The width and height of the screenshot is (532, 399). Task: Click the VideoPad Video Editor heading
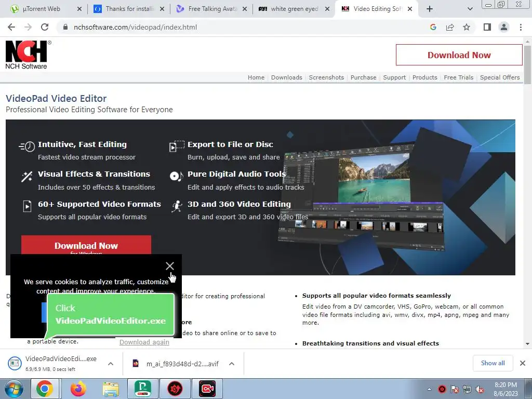click(x=56, y=98)
